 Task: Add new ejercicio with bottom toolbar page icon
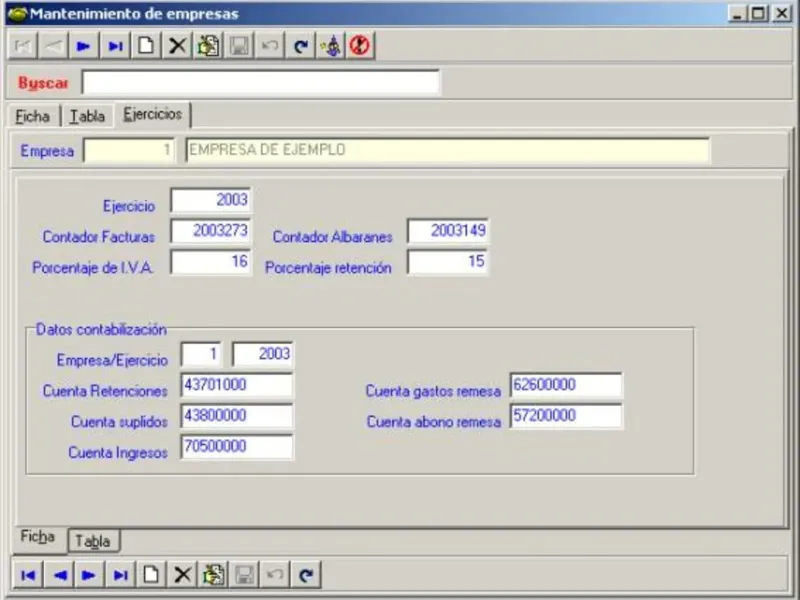pos(151,575)
